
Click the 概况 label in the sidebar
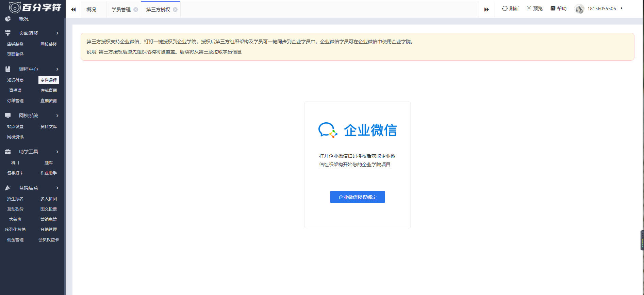pos(24,19)
